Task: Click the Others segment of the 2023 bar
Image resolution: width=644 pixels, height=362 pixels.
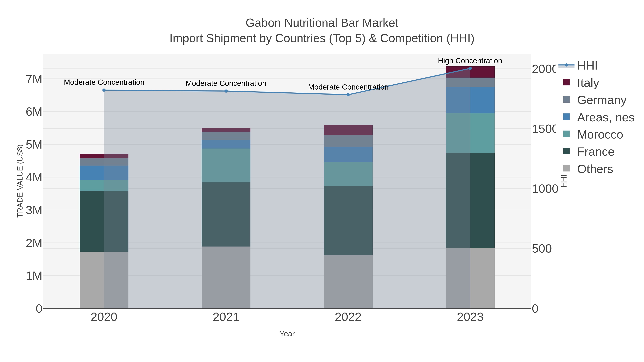Action: 470,278
